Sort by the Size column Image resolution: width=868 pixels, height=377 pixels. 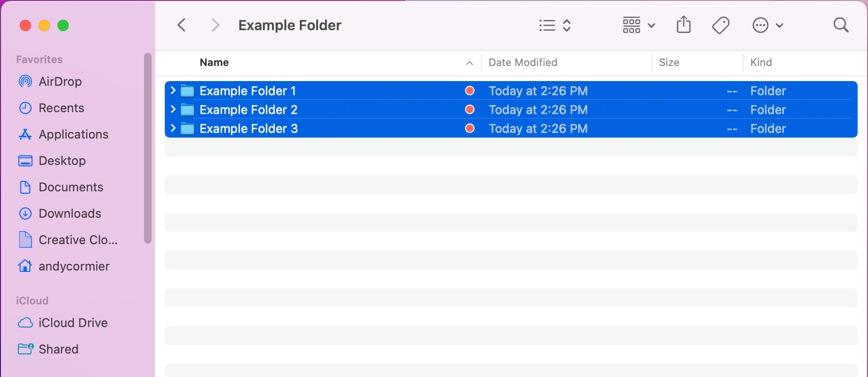(669, 62)
